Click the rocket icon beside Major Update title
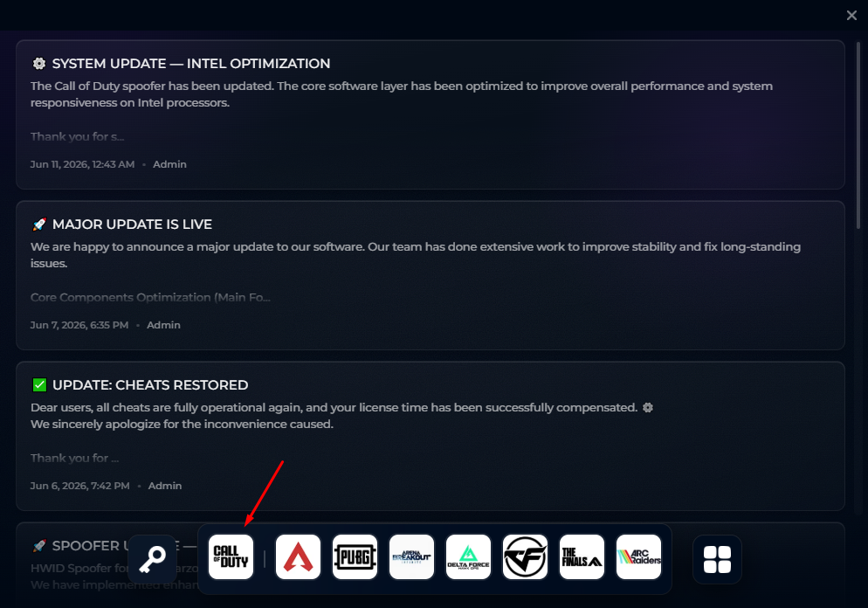Screen dimensions: 868x608 [x=39, y=225]
